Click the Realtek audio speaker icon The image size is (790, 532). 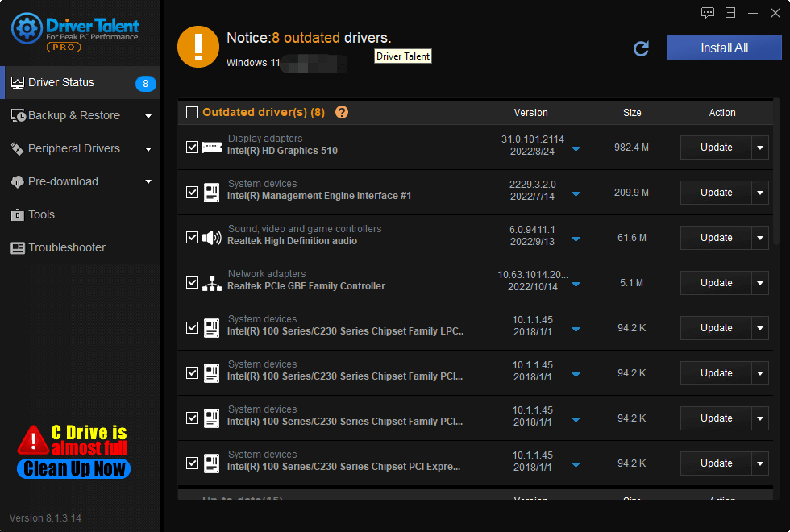(211, 237)
